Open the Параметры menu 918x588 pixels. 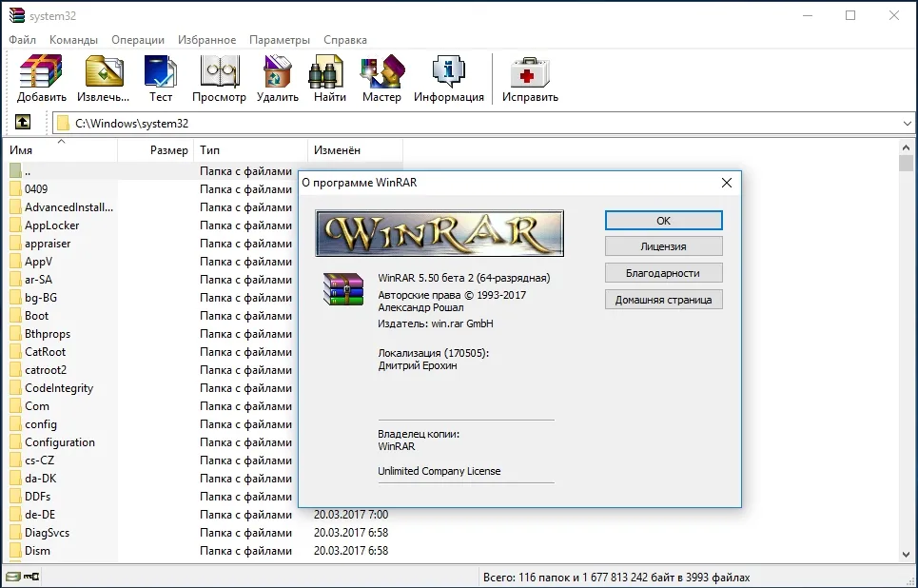pos(280,40)
